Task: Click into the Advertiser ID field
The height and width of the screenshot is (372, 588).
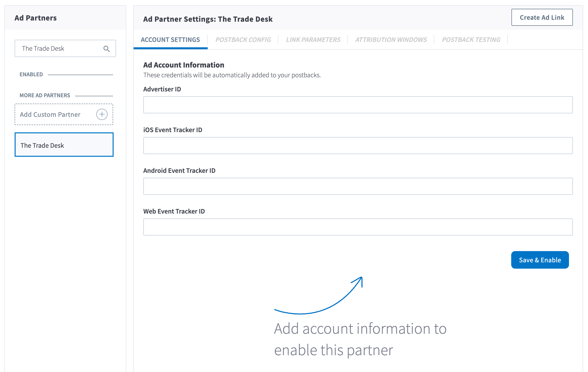Action: pos(358,105)
